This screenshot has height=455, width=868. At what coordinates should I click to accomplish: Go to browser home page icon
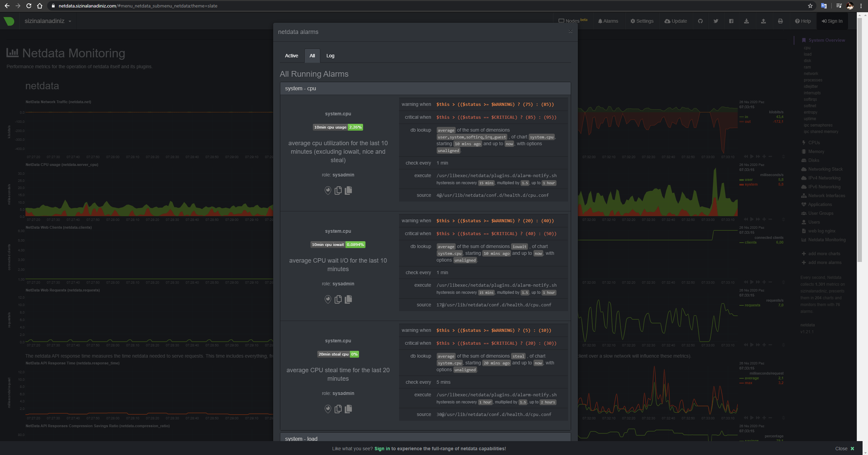point(40,6)
